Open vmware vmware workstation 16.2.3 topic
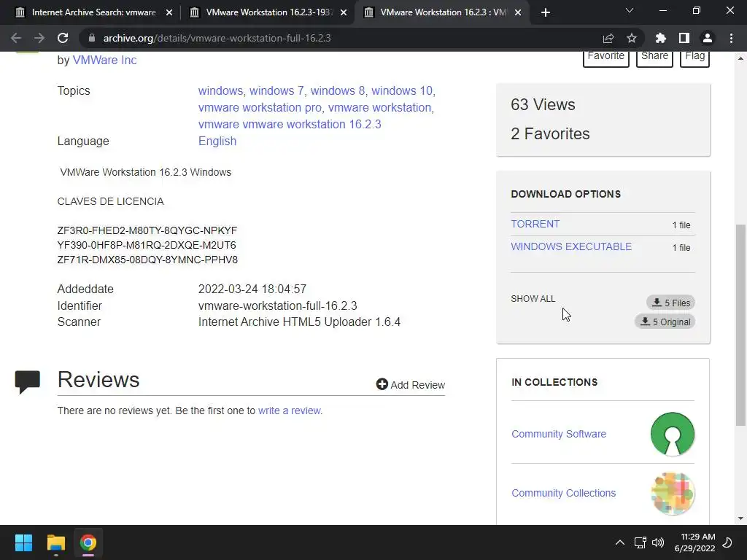Screen dimensions: 747x560 pyautogui.click(x=290, y=124)
